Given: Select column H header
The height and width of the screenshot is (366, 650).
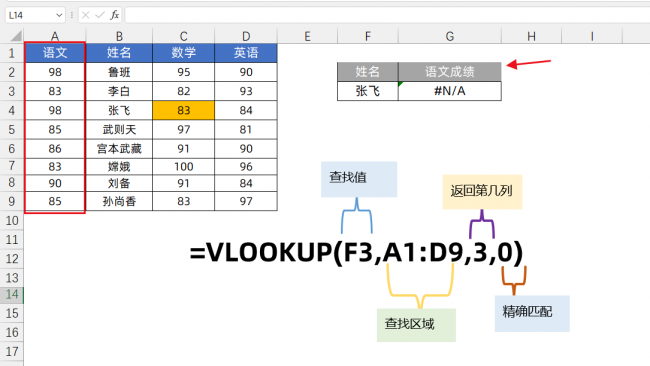Looking at the screenshot, I should click(x=531, y=36).
